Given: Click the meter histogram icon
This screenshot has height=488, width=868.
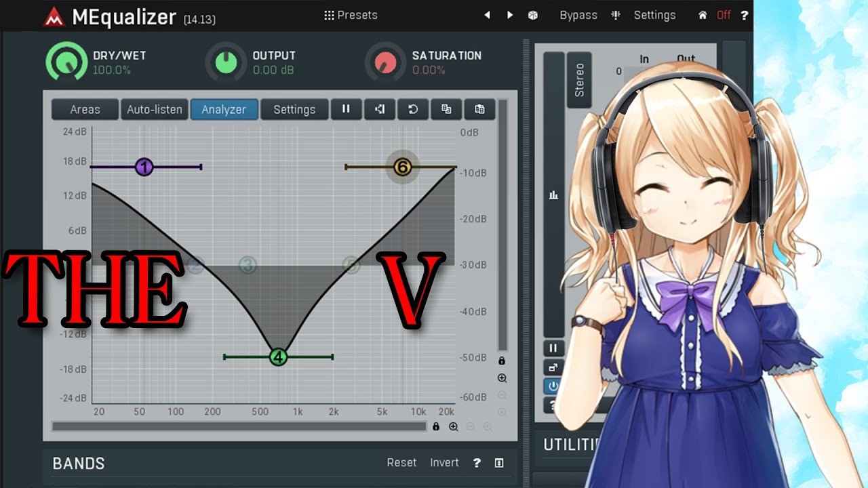Looking at the screenshot, I should (553, 195).
